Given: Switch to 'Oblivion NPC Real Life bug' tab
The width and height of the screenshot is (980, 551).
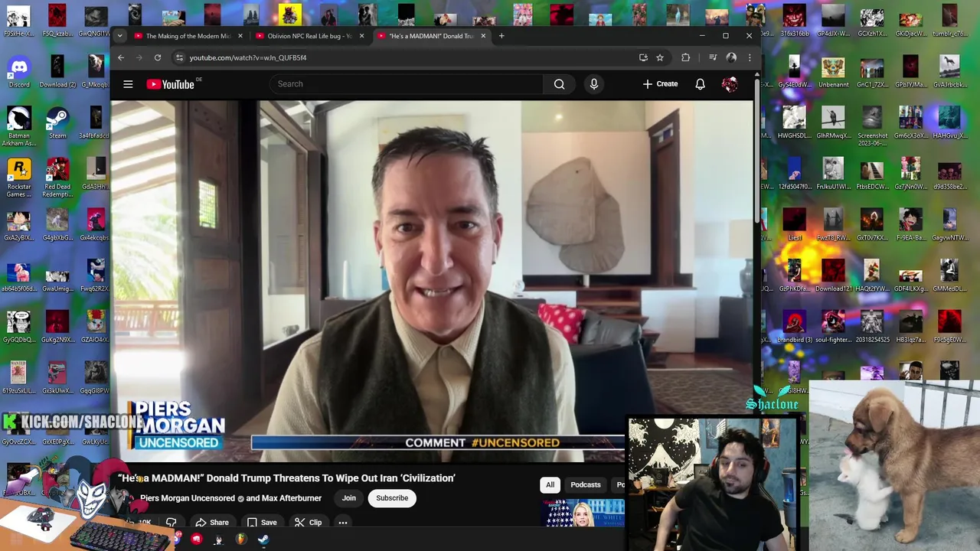Looking at the screenshot, I should (x=309, y=36).
